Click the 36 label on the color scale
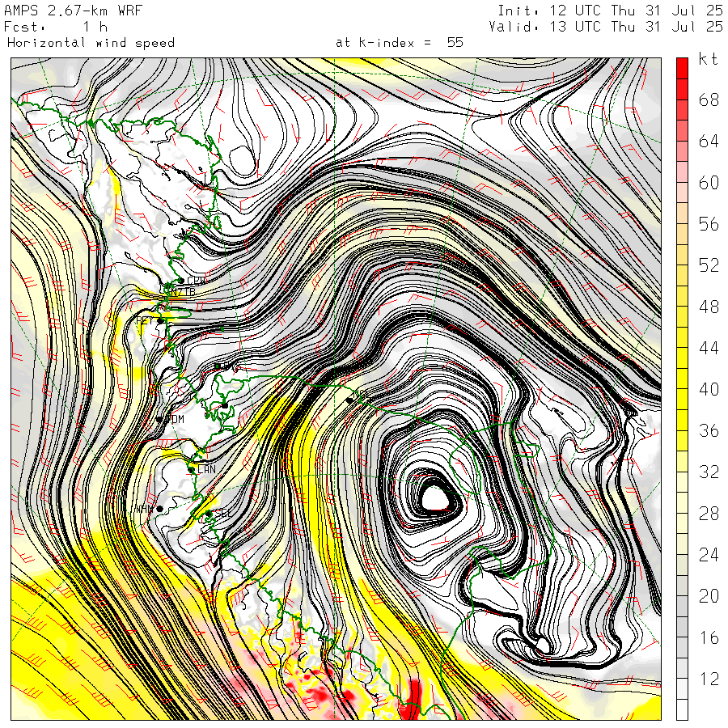 tap(709, 431)
